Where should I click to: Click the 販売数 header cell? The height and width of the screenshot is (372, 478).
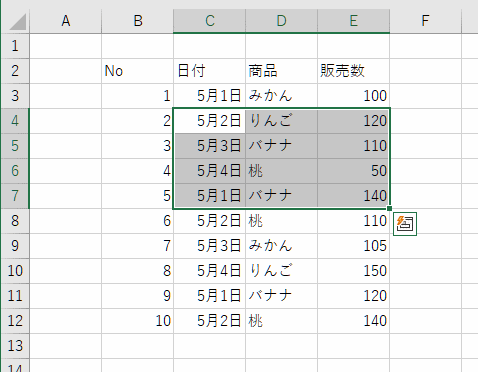353,71
